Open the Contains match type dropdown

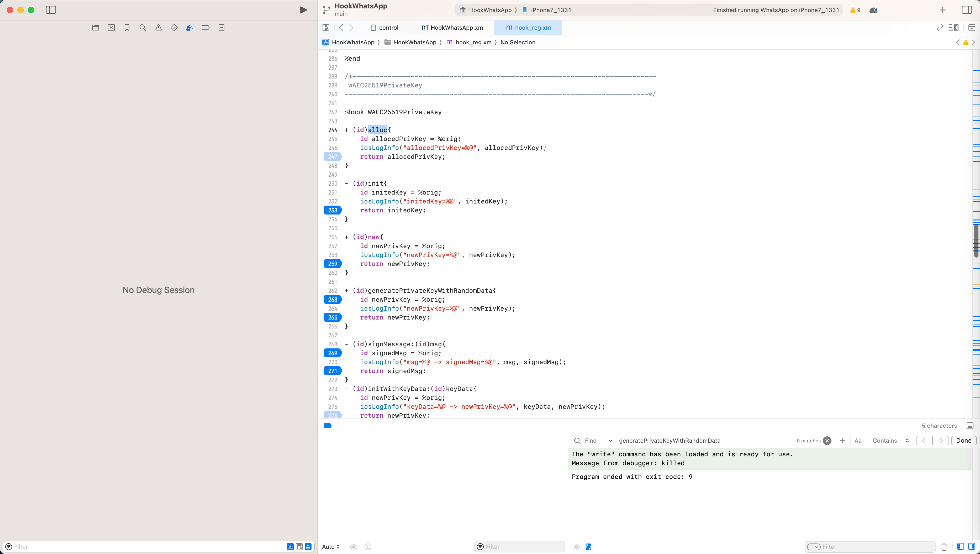tap(891, 441)
